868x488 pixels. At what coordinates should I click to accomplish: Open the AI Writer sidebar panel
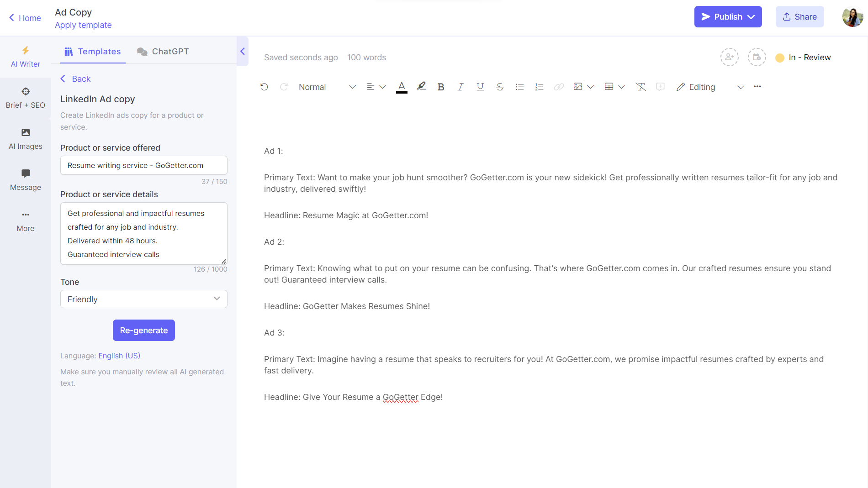26,57
